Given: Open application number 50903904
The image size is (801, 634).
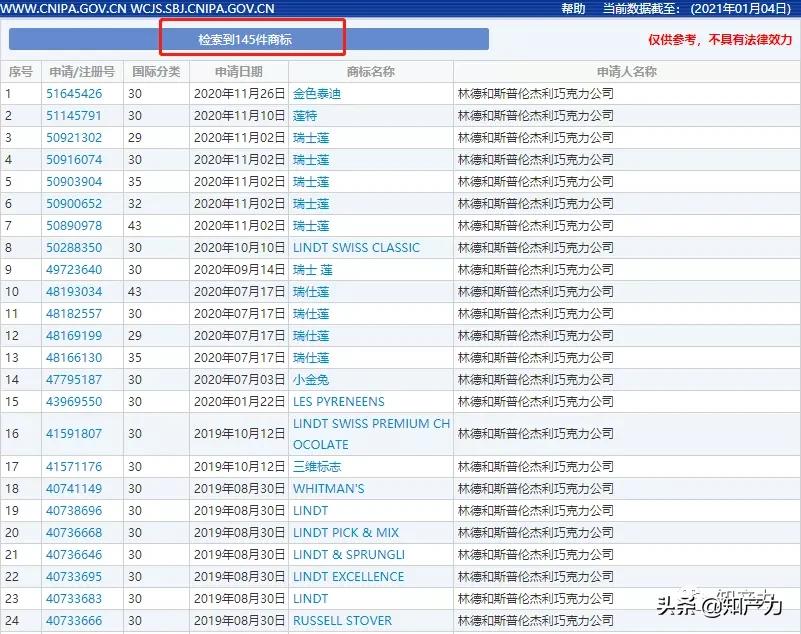Looking at the screenshot, I should pyautogui.click(x=74, y=181).
